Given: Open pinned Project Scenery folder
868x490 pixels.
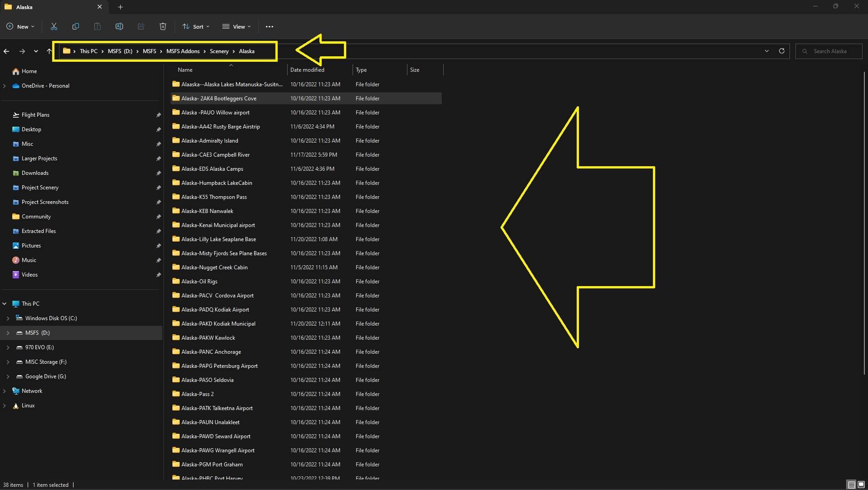Looking at the screenshot, I should coord(40,188).
